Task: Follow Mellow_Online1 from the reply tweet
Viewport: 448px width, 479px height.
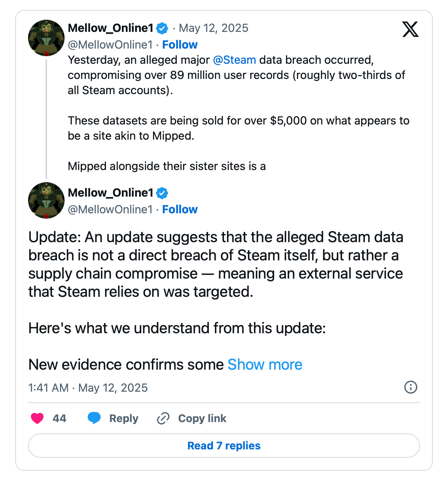Action: [180, 210]
